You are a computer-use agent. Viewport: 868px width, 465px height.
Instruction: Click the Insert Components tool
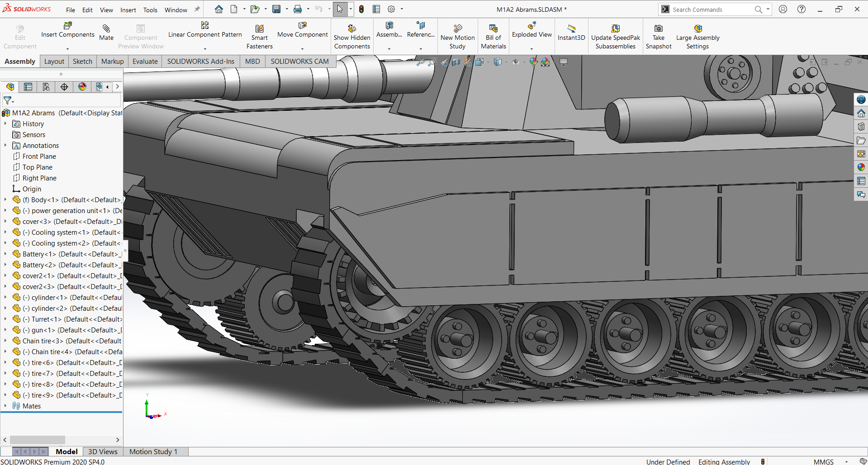[x=68, y=30]
